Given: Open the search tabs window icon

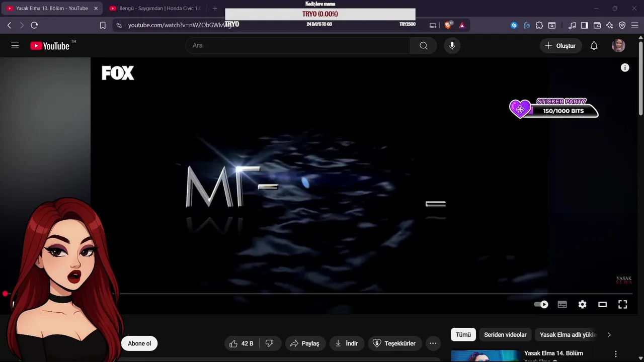Looking at the screenshot, I should click(552, 25).
